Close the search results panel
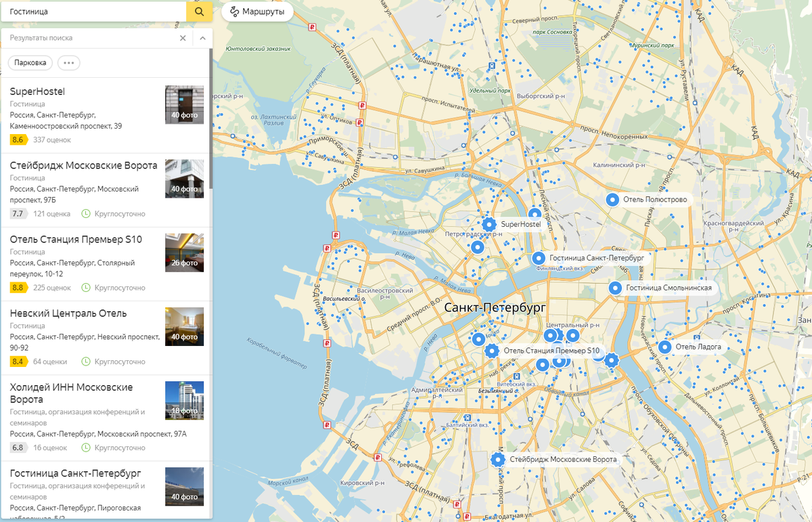This screenshot has width=812, height=522. pos(183,39)
